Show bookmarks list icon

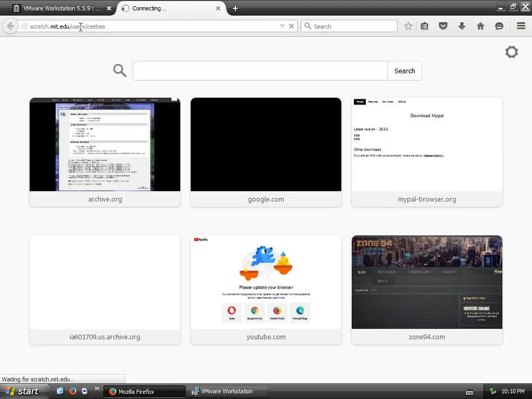tap(424, 26)
